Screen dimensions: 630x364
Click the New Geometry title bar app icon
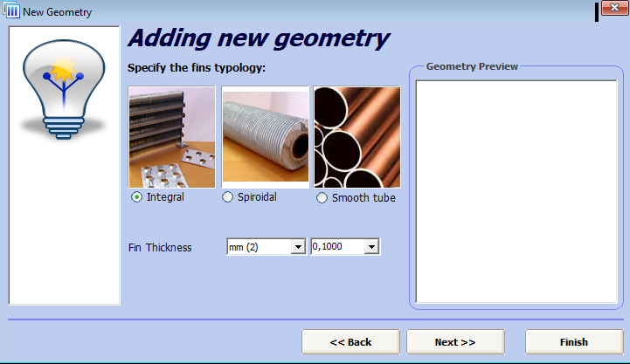[x=11, y=10]
